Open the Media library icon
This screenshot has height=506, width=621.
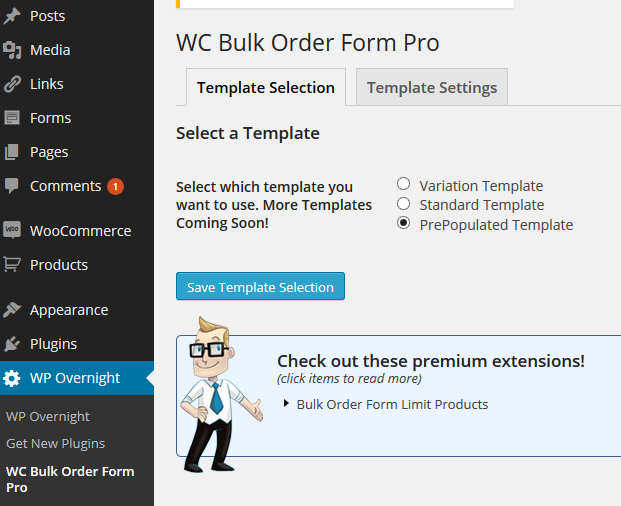(x=12, y=50)
